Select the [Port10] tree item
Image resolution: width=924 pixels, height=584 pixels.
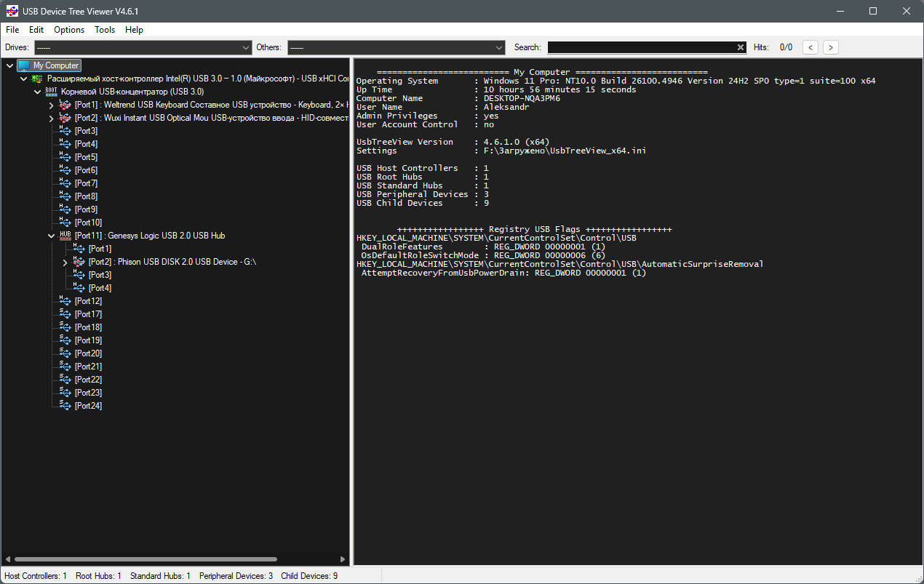pos(88,223)
